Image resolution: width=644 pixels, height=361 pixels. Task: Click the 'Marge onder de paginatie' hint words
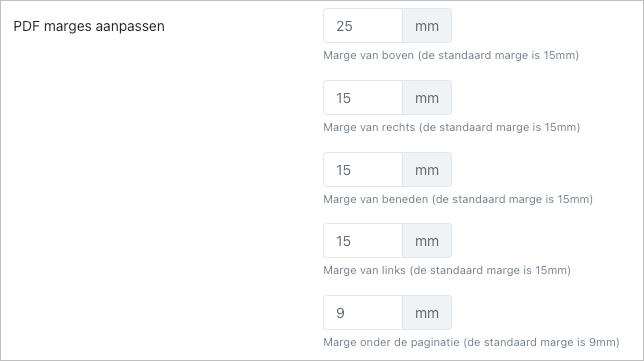point(391,342)
